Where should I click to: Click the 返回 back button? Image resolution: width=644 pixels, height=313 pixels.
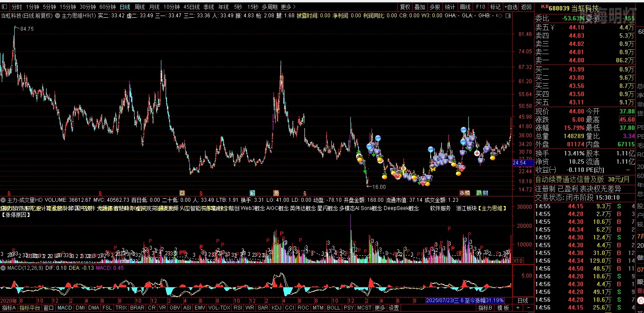pos(526,7)
